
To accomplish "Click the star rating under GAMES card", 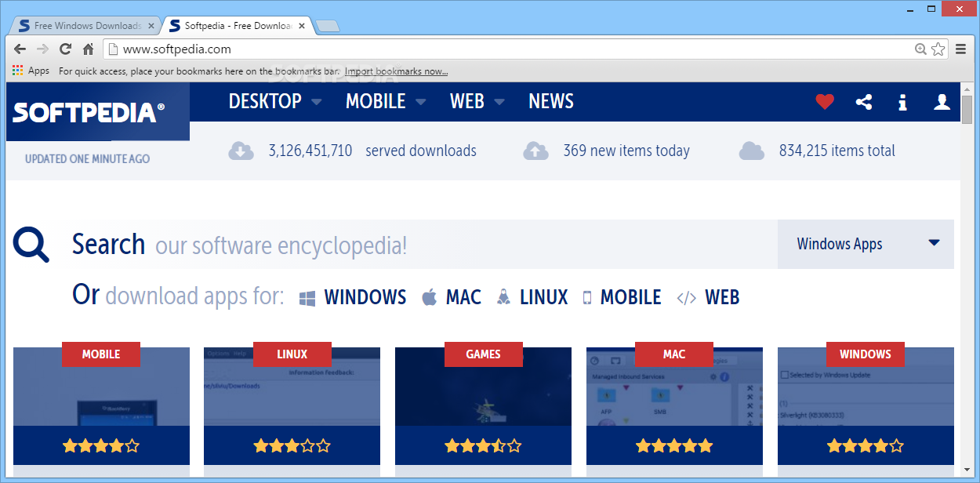I will click(483, 446).
